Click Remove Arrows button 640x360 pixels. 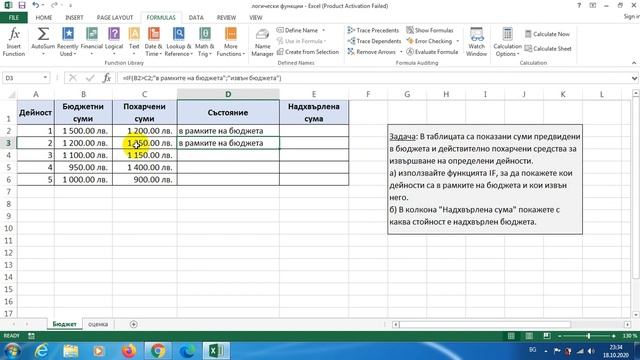pos(372,52)
